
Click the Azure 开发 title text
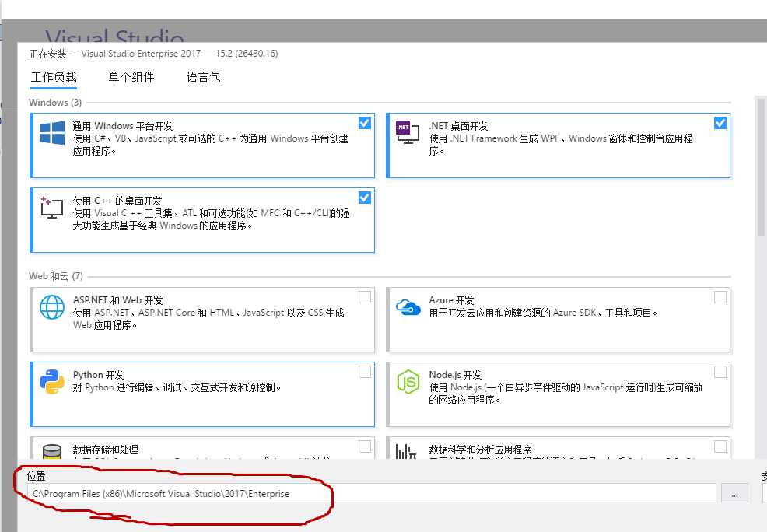(451, 300)
